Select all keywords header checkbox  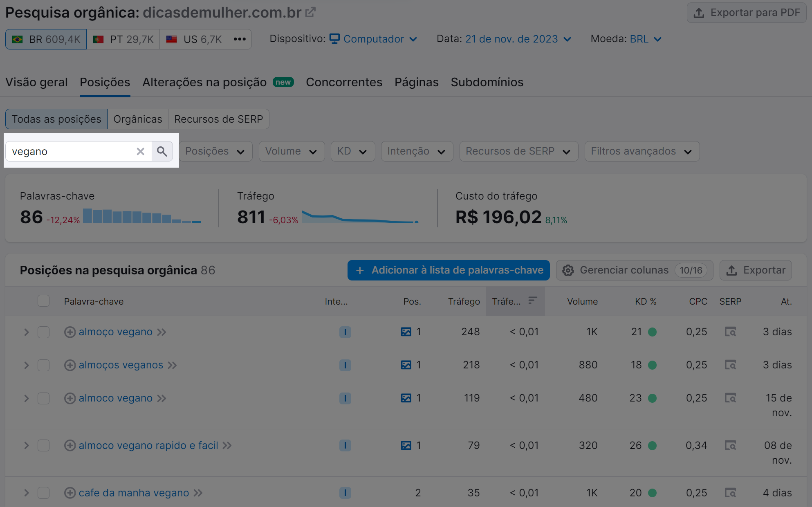click(43, 301)
